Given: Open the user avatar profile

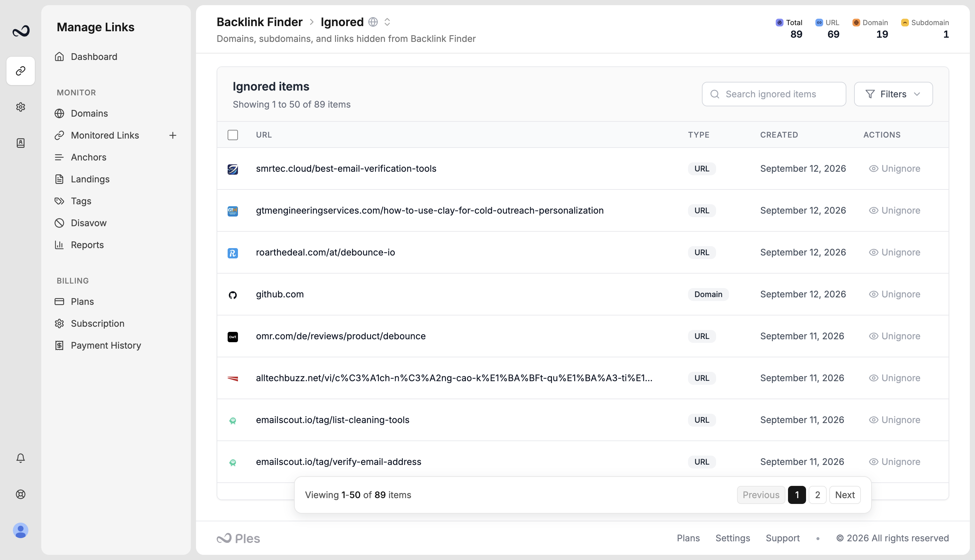Looking at the screenshot, I should coord(21,530).
